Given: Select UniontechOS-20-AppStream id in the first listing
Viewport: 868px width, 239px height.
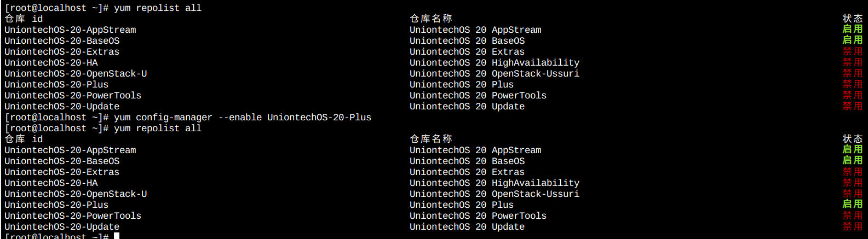Looking at the screenshot, I should pyautogui.click(x=70, y=30).
